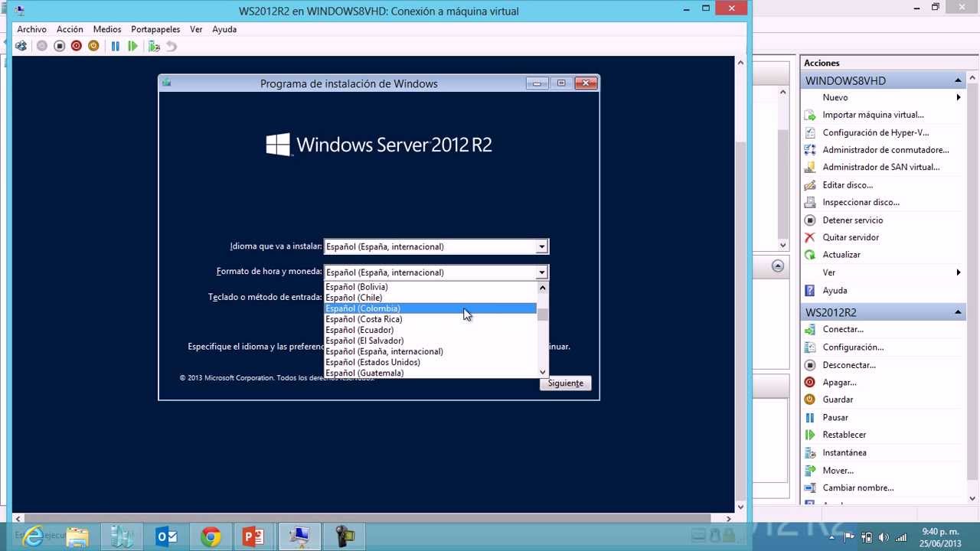Click the Quitar servidor red X icon
Image resolution: width=980 pixels, height=551 pixels.
click(810, 237)
